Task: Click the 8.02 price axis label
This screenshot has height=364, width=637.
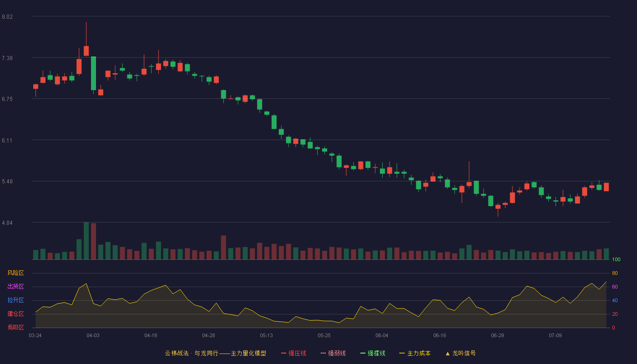Action: coord(7,17)
